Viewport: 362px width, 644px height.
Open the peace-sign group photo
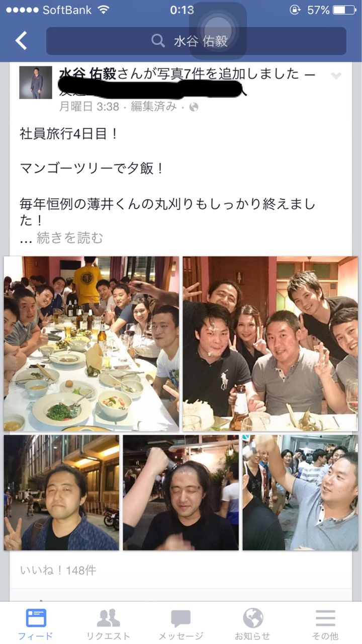click(x=270, y=344)
